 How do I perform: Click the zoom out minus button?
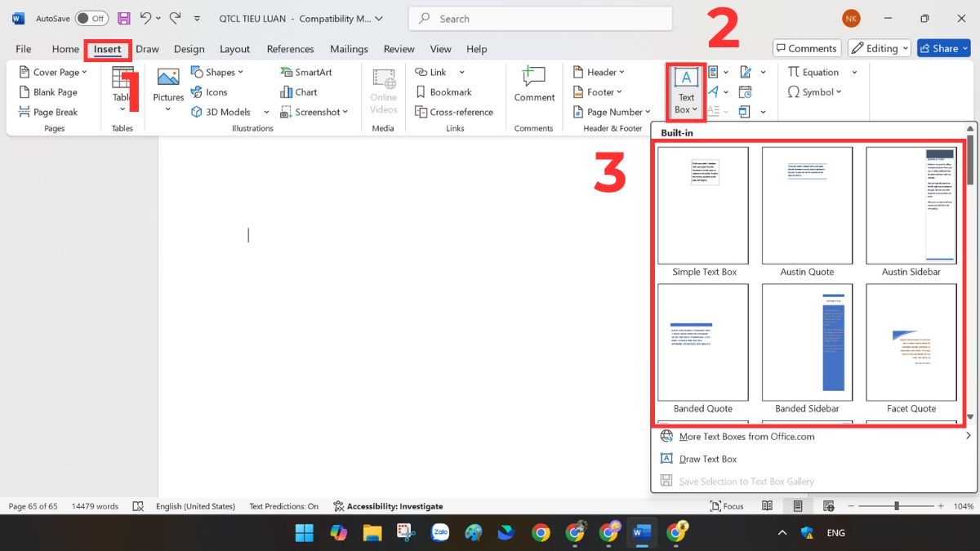tap(850, 506)
